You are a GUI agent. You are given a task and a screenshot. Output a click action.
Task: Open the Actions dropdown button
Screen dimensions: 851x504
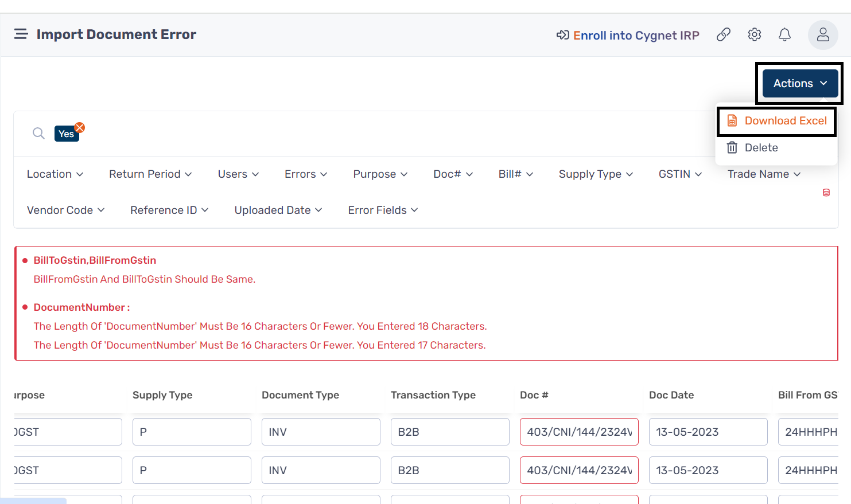pos(800,84)
